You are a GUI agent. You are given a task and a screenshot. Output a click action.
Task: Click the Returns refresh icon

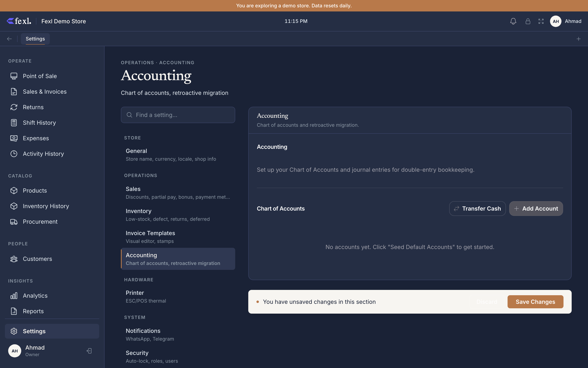pos(14,107)
